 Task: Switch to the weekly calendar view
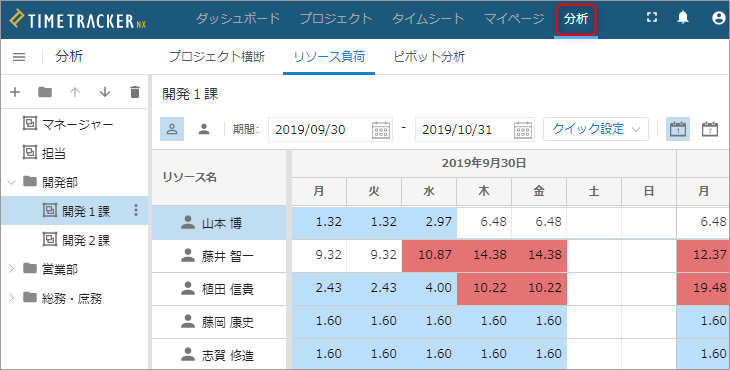click(x=710, y=129)
